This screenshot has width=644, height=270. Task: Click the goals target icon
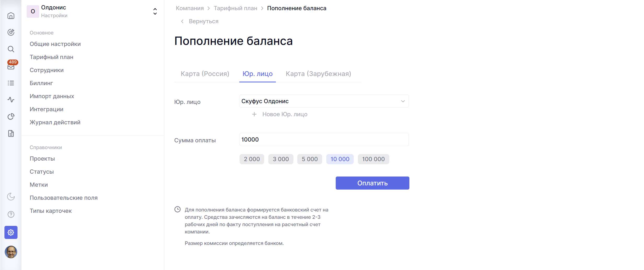(x=11, y=32)
